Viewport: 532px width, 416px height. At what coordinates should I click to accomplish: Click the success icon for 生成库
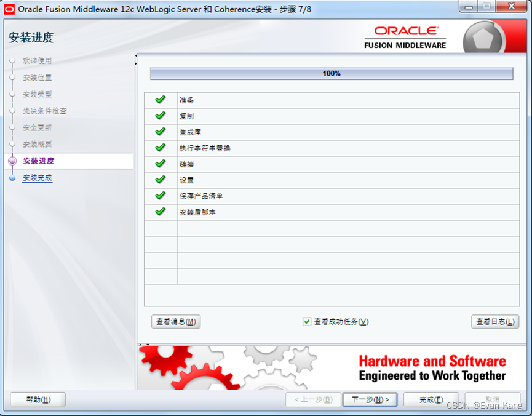coord(160,132)
